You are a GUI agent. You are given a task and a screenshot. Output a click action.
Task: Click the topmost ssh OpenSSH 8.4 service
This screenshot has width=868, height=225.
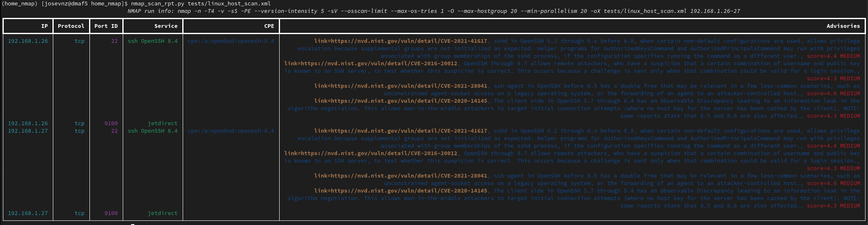tap(153, 41)
